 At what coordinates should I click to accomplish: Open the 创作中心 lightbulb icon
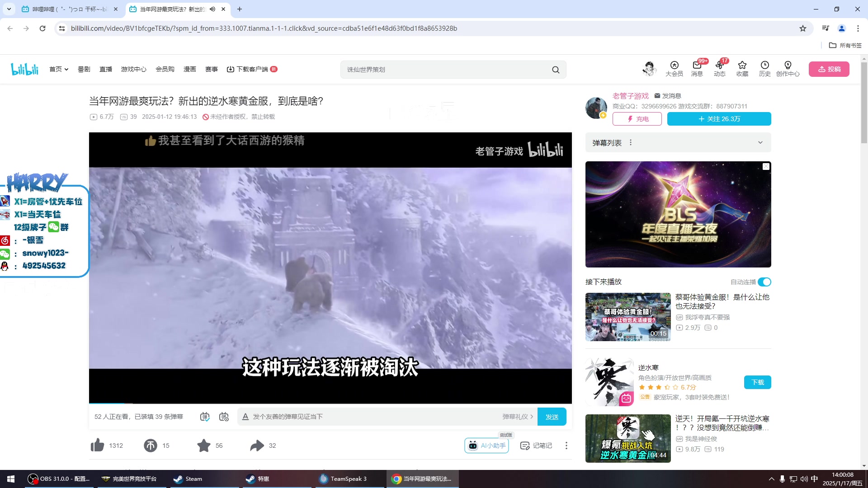click(x=788, y=69)
